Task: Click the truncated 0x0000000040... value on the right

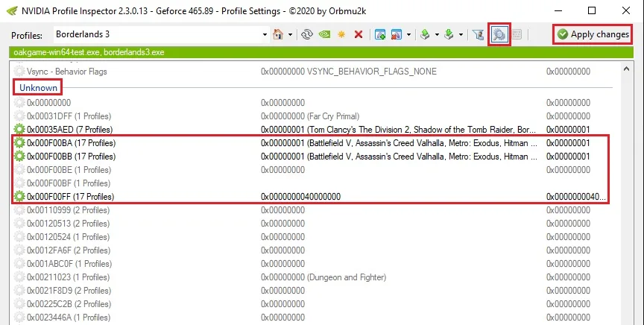Action: pos(576,196)
